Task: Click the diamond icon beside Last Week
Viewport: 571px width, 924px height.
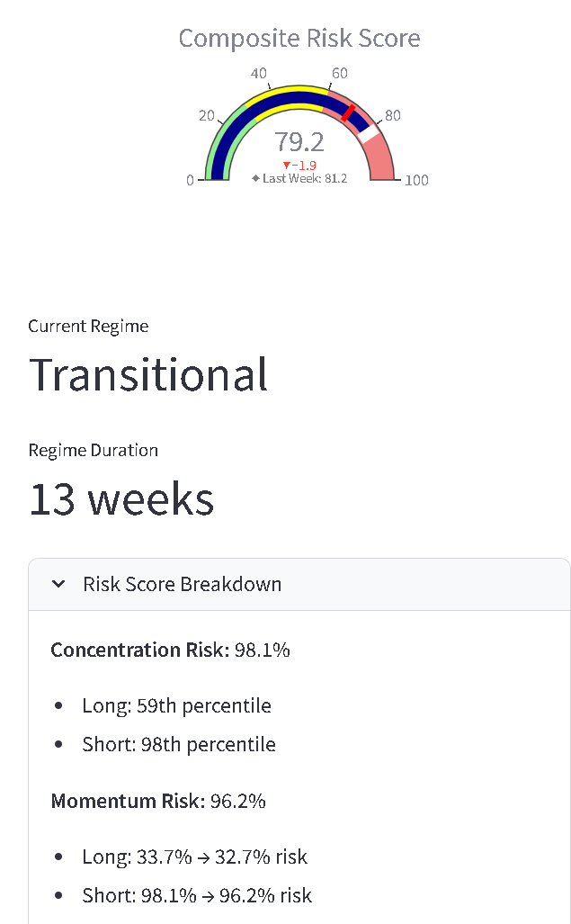Action: point(255,178)
